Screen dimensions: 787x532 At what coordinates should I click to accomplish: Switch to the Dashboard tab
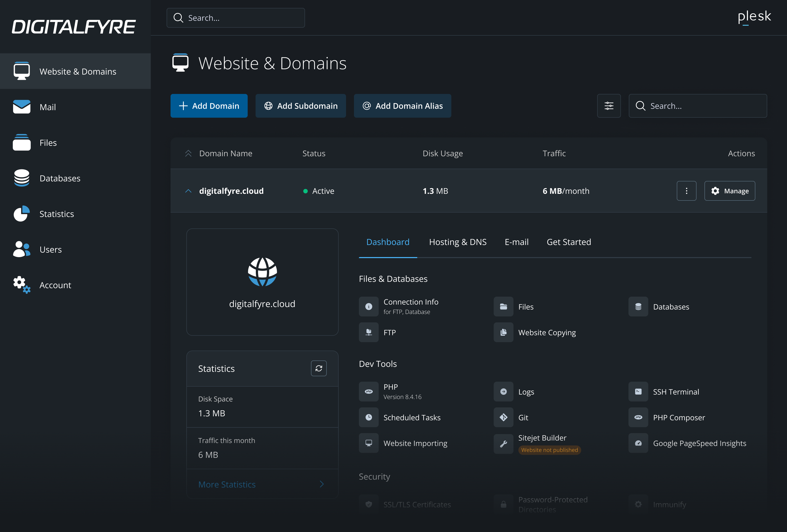tap(388, 242)
